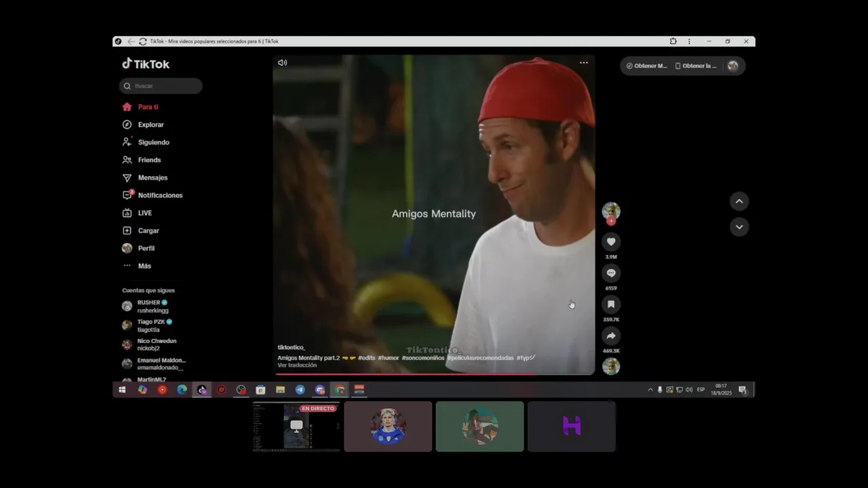Open Perfil in the sidebar

tap(138, 248)
